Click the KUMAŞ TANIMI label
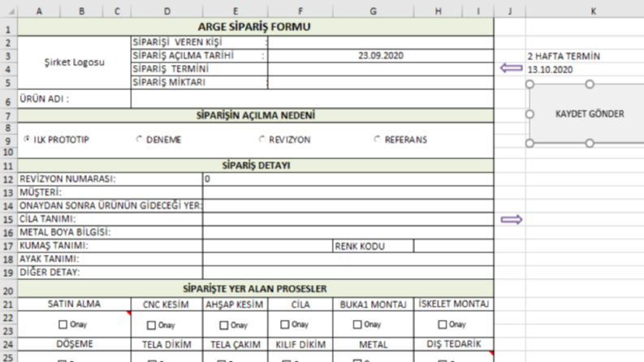This screenshot has width=644, height=362. (x=54, y=245)
